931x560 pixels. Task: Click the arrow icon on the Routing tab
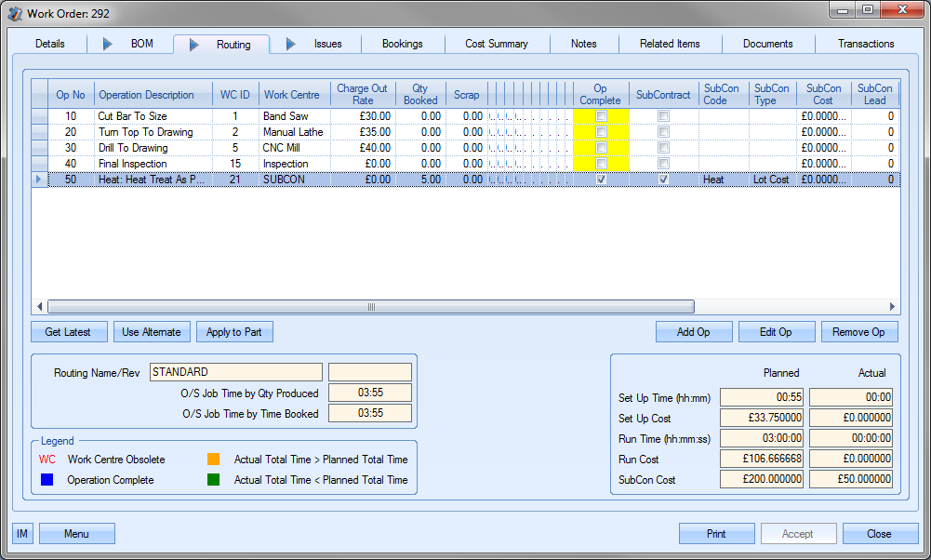194,45
